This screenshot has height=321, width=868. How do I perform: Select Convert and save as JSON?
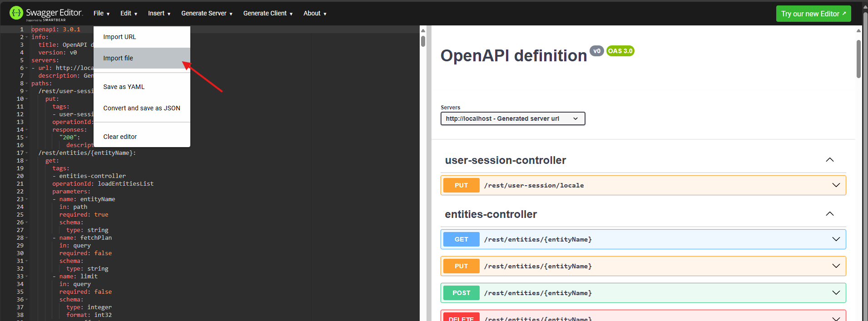(142, 108)
